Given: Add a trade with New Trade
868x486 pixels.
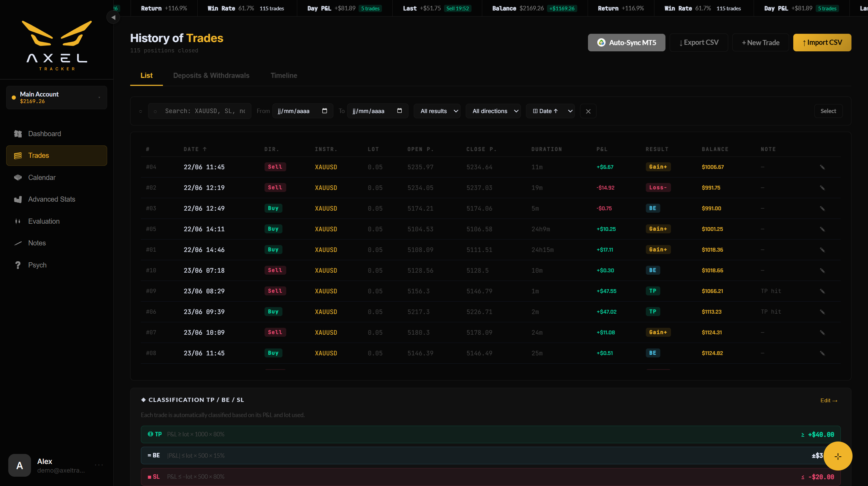Looking at the screenshot, I should click(760, 42).
